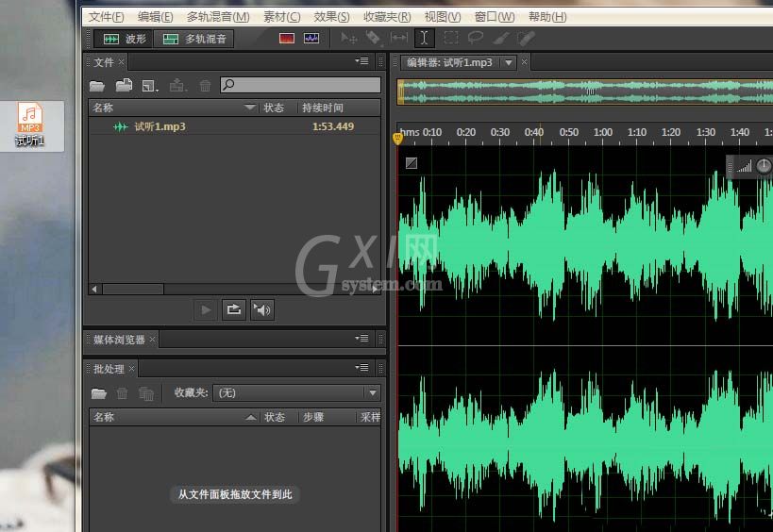
Task: Click the open file folder icon
Action: (97, 86)
